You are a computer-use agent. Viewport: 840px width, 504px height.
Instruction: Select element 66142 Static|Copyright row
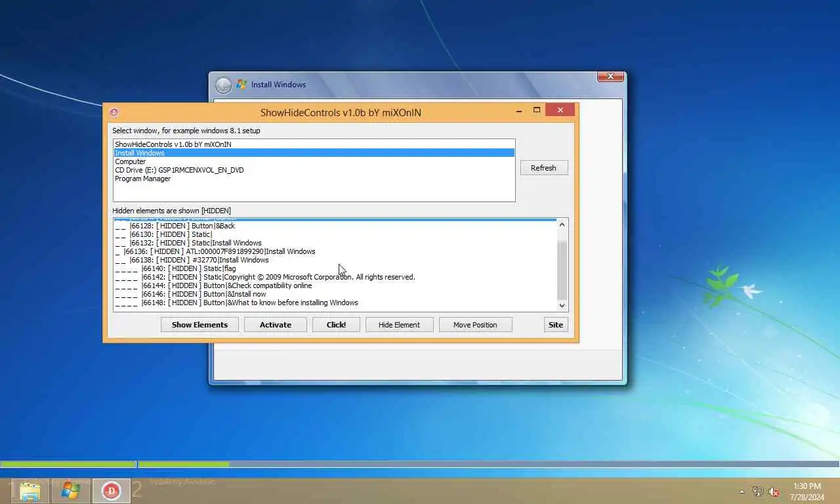335,277
